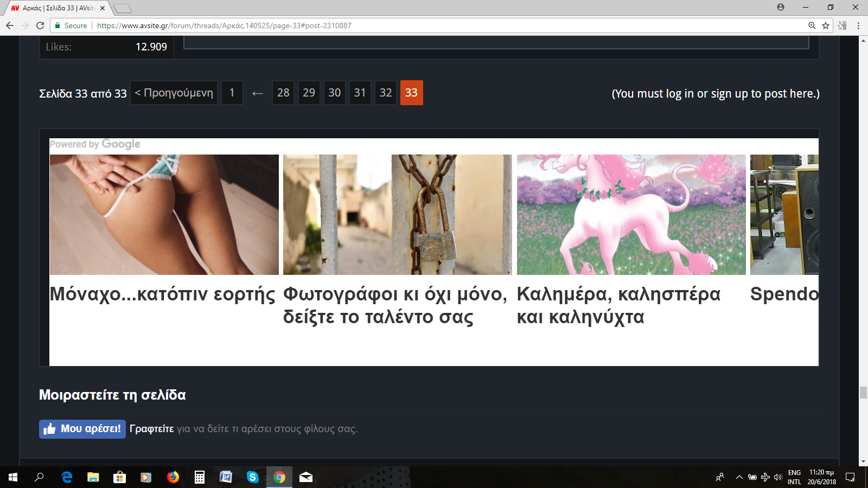Screen dimensions: 868x488
Task: Open the Chrome three-dot menu
Action: pos(858,25)
